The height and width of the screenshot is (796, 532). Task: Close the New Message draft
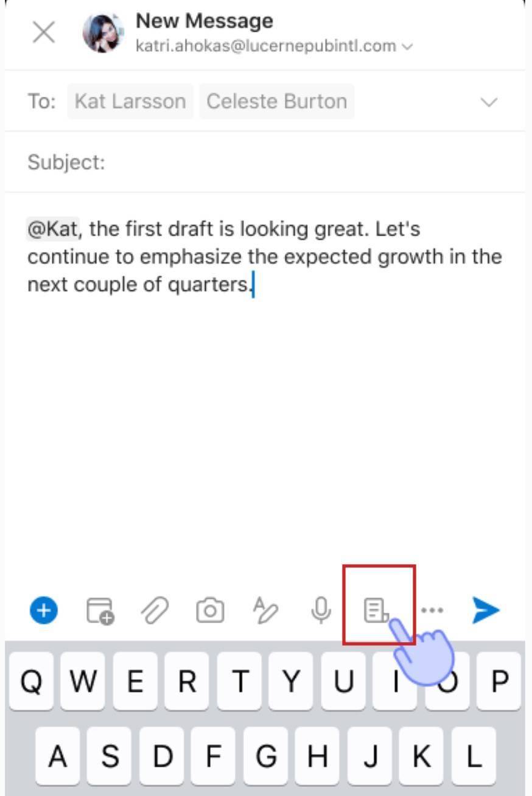pos(44,32)
